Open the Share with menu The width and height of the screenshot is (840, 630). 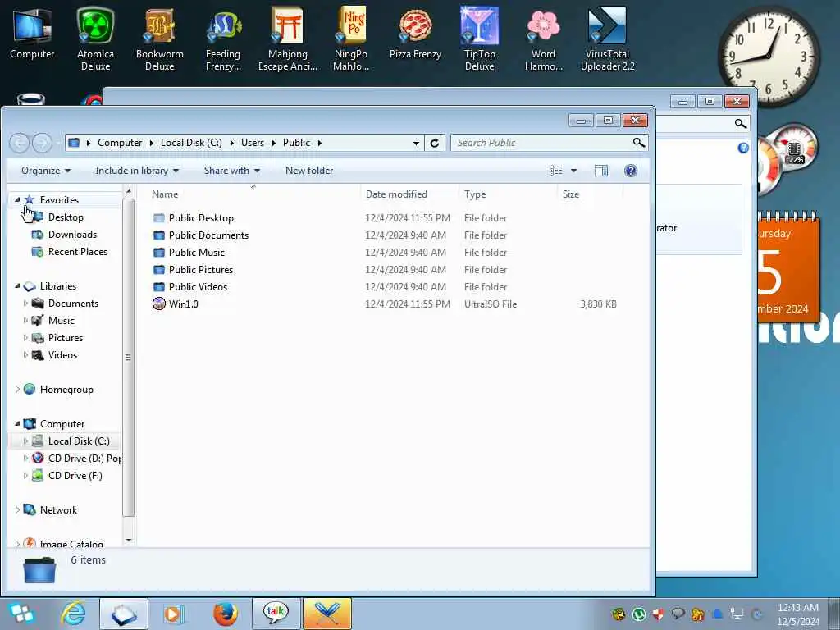(231, 171)
